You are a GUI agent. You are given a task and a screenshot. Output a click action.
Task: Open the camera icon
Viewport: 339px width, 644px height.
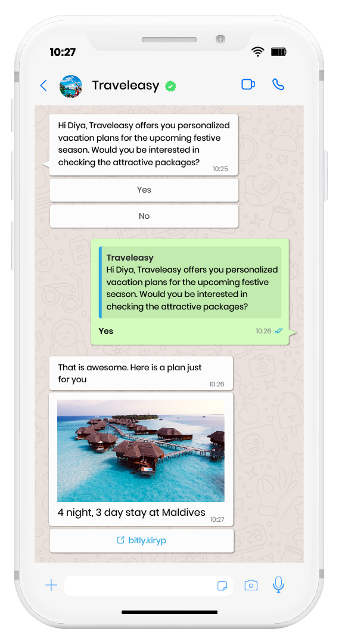pyautogui.click(x=251, y=586)
